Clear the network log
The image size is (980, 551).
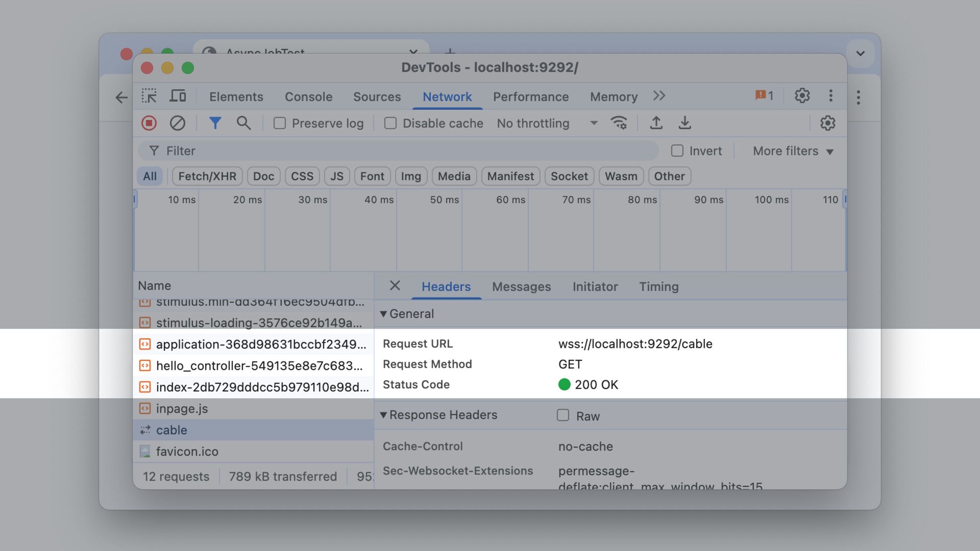tap(177, 123)
